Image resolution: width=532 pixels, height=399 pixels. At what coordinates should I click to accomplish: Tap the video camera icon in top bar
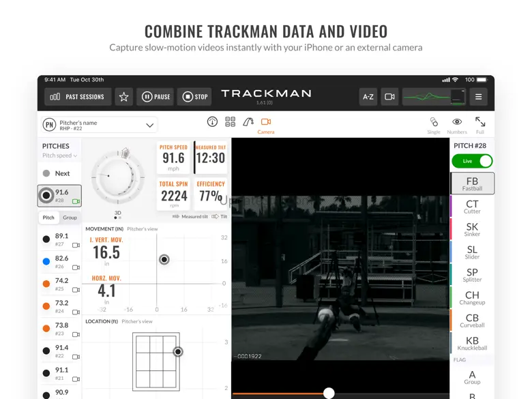pyautogui.click(x=389, y=97)
